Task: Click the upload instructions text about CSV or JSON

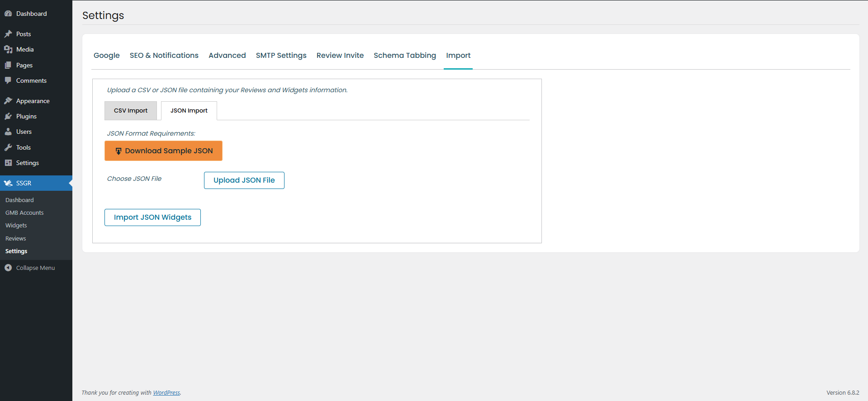Action: 228,90
